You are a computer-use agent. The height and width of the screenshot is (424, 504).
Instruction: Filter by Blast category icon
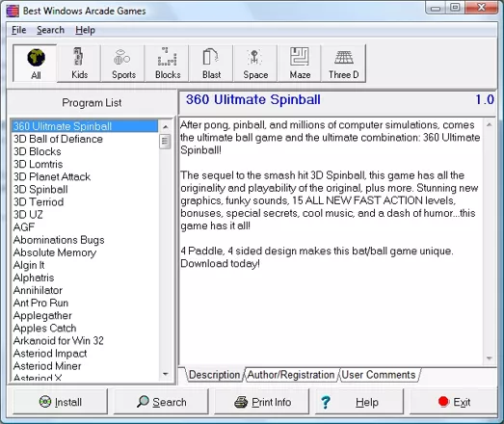click(211, 64)
